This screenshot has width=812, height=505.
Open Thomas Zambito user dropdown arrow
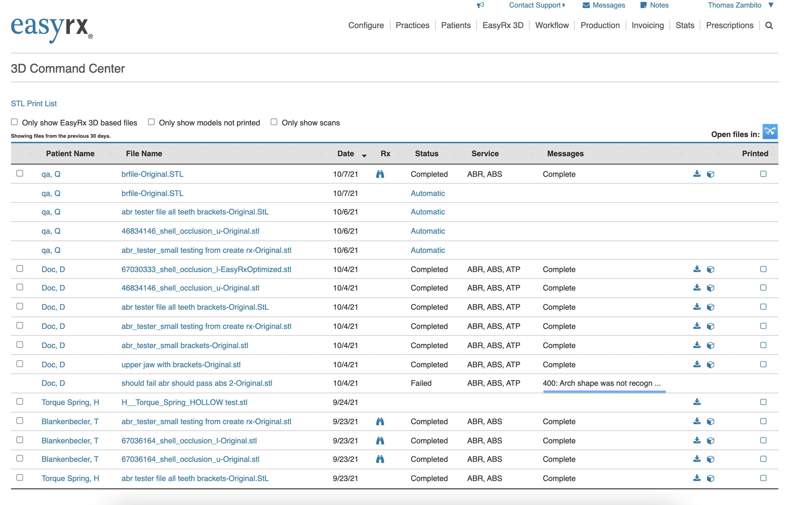771,5
